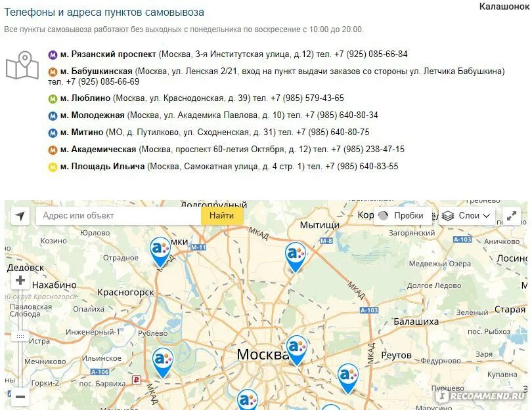This screenshot has height=410, width=532.
Task: Open the Слои layers dropdown
Action: point(467,216)
